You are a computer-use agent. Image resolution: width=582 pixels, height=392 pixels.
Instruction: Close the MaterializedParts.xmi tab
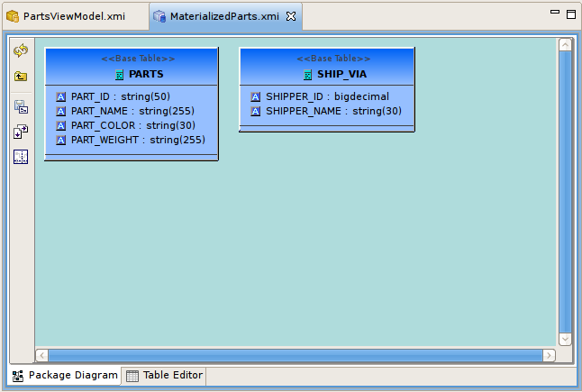(291, 16)
